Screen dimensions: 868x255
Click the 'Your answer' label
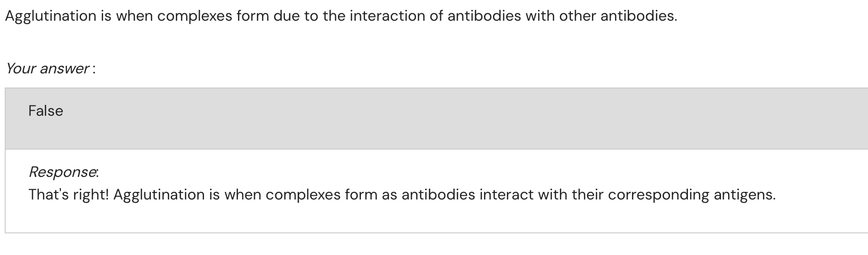point(47,69)
